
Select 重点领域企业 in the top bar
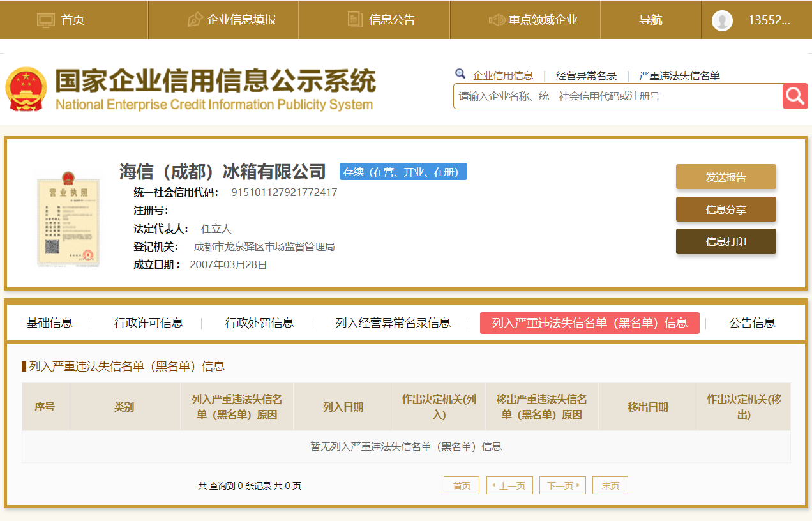543,20
